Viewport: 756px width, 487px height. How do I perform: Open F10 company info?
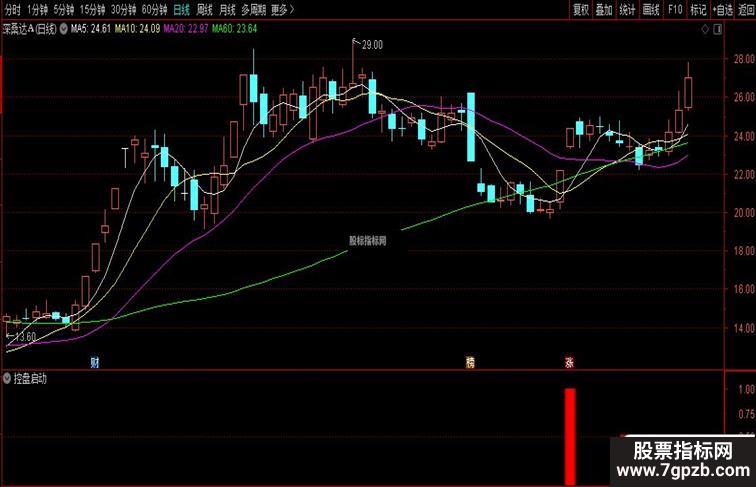675,9
